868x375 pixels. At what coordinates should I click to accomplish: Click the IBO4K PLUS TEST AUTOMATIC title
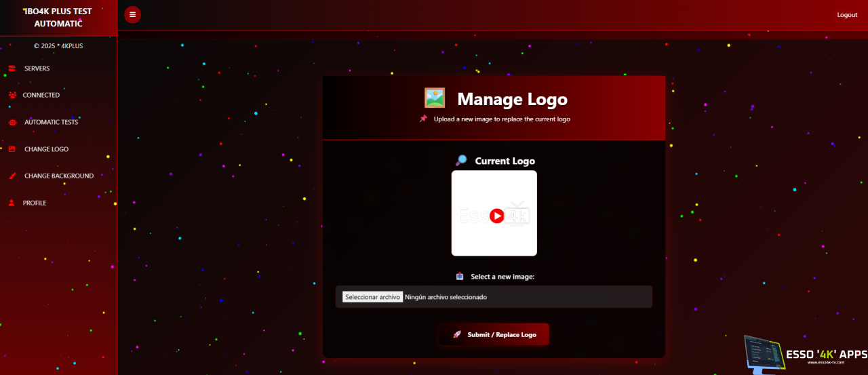click(58, 17)
